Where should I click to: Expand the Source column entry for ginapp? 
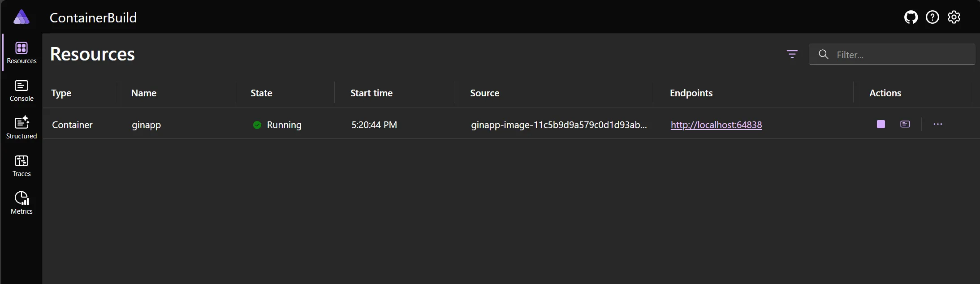coord(558,125)
